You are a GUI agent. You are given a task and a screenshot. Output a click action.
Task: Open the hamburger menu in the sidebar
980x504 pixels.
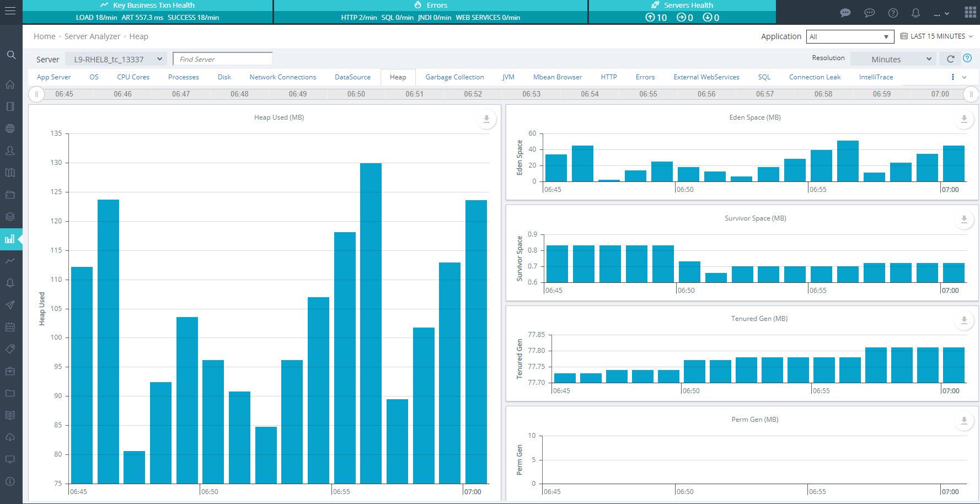10,11
